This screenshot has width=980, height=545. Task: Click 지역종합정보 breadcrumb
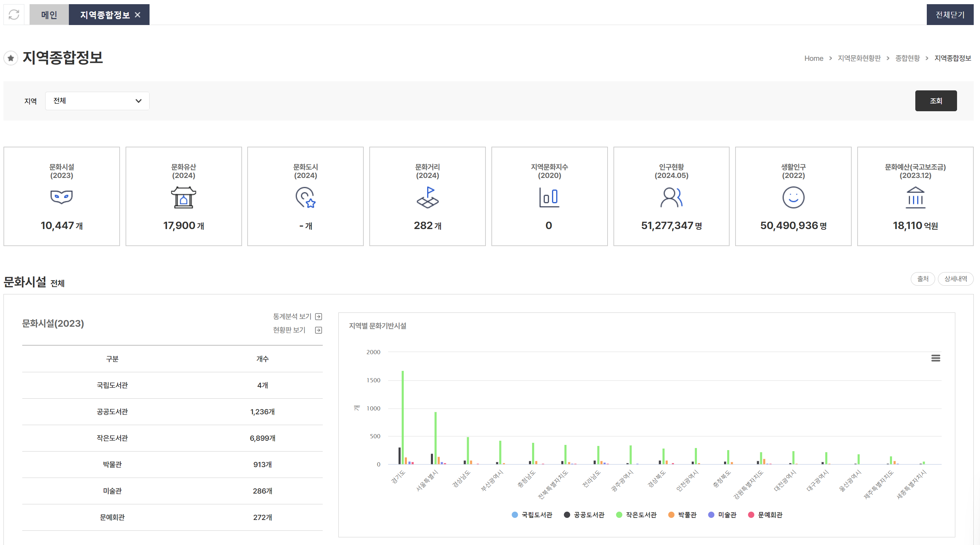tap(952, 58)
